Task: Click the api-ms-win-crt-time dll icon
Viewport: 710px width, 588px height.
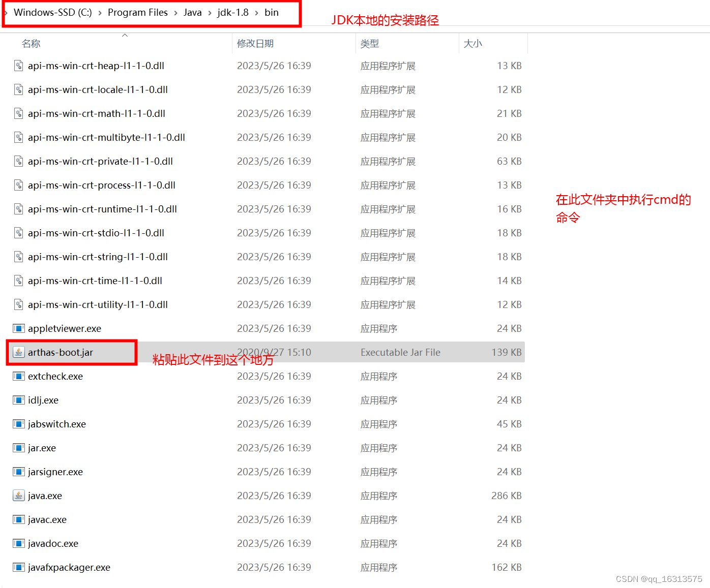Action: point(18,281)
